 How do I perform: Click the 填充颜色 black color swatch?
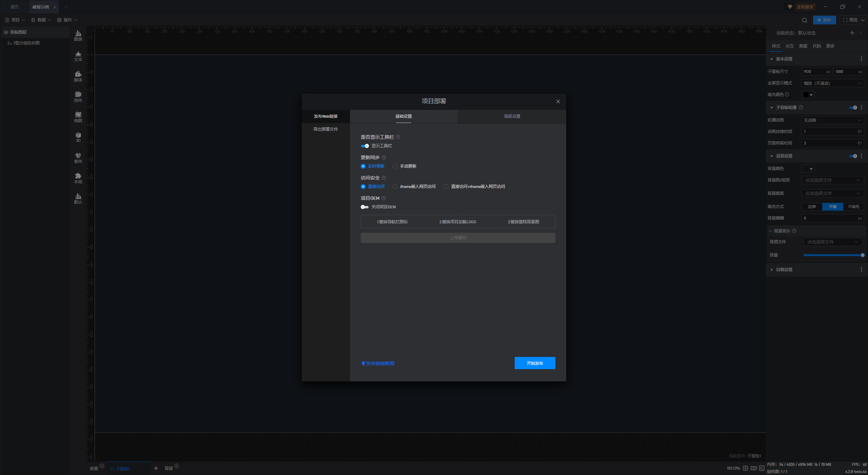[806, 95]
